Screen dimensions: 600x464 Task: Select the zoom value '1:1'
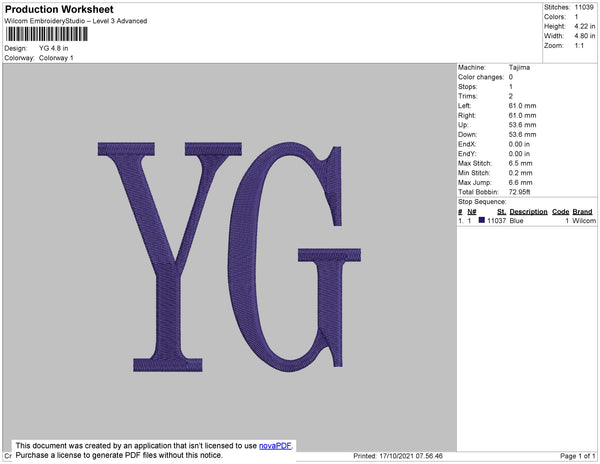tap(579, 46)
